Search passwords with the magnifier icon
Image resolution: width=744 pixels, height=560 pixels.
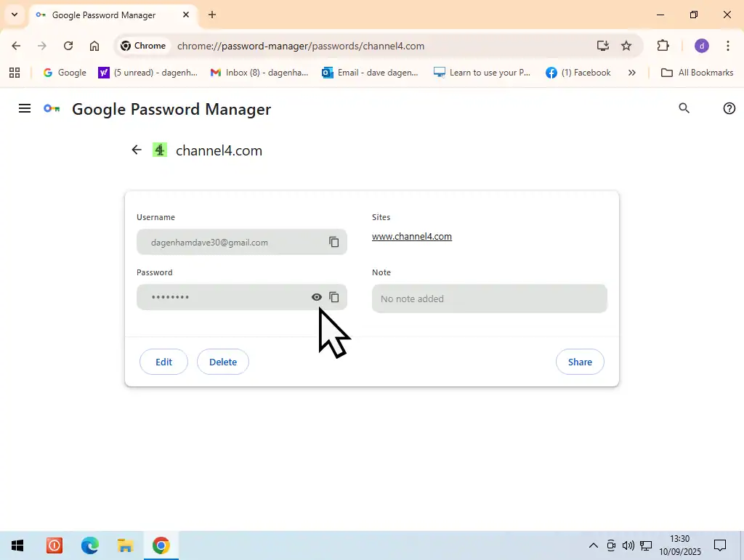click(x=684, y=108)
